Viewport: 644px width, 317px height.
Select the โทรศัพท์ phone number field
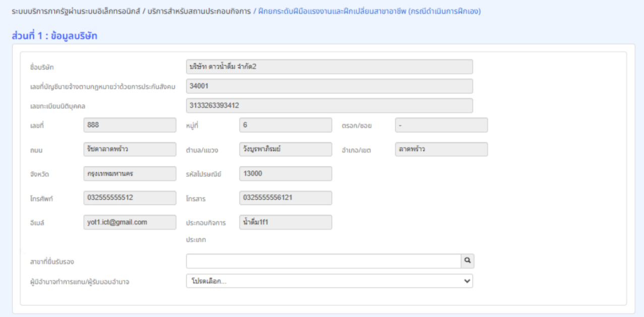130,198
